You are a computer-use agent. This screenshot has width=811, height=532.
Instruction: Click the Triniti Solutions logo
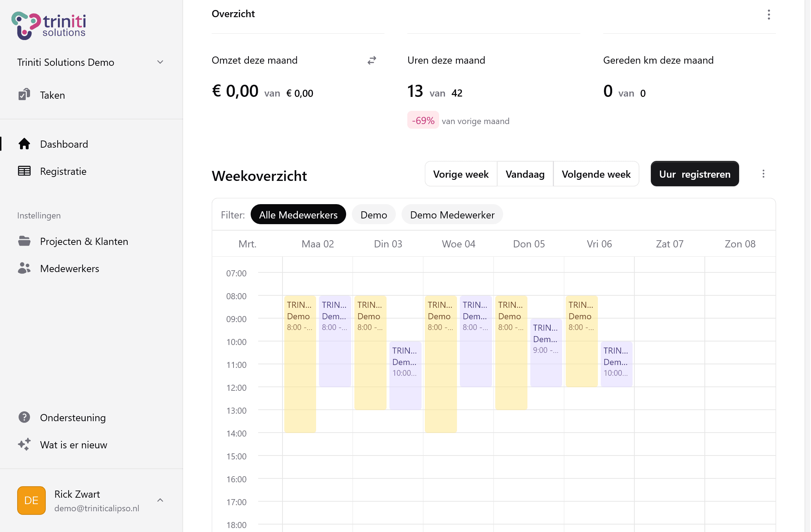[49, 25]
